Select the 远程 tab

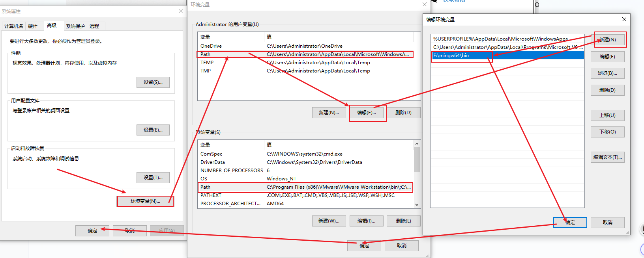(94, 26)
